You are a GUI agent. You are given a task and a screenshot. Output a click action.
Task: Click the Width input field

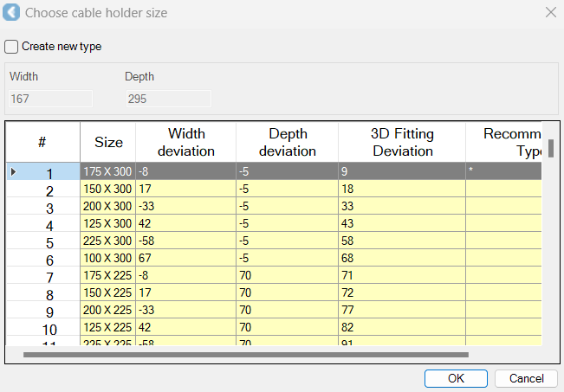(x=50, y=99)
